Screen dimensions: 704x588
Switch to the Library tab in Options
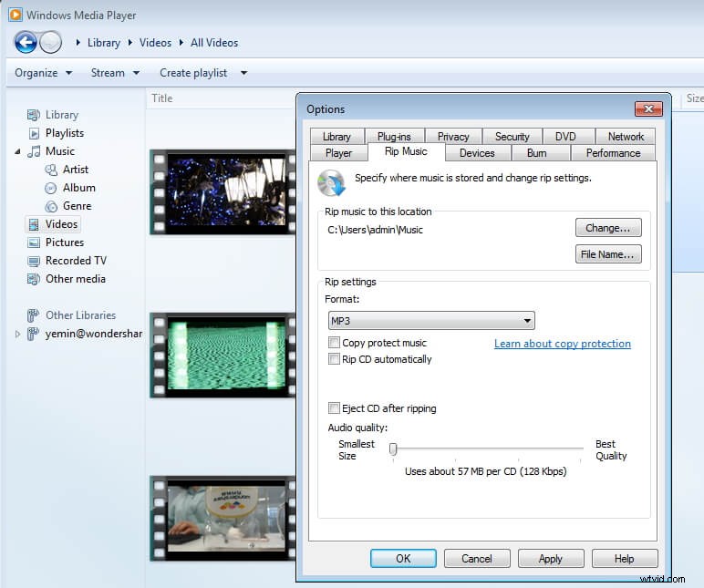coord(336,137)
